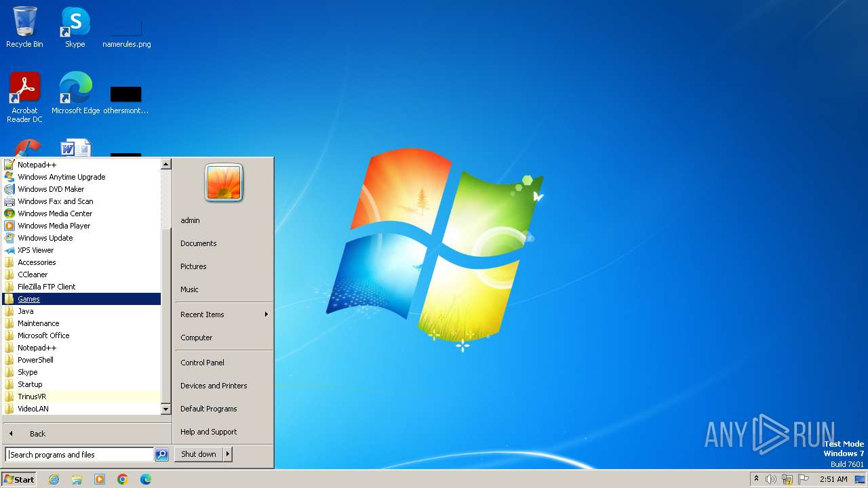The height and width of the screenshot is (488, 868).
Task: Open Music from Start menu
Action: [x=224, y=289]
